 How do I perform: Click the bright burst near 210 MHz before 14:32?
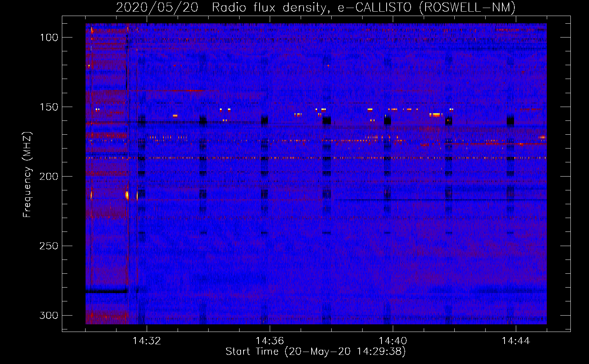[127, 195]
